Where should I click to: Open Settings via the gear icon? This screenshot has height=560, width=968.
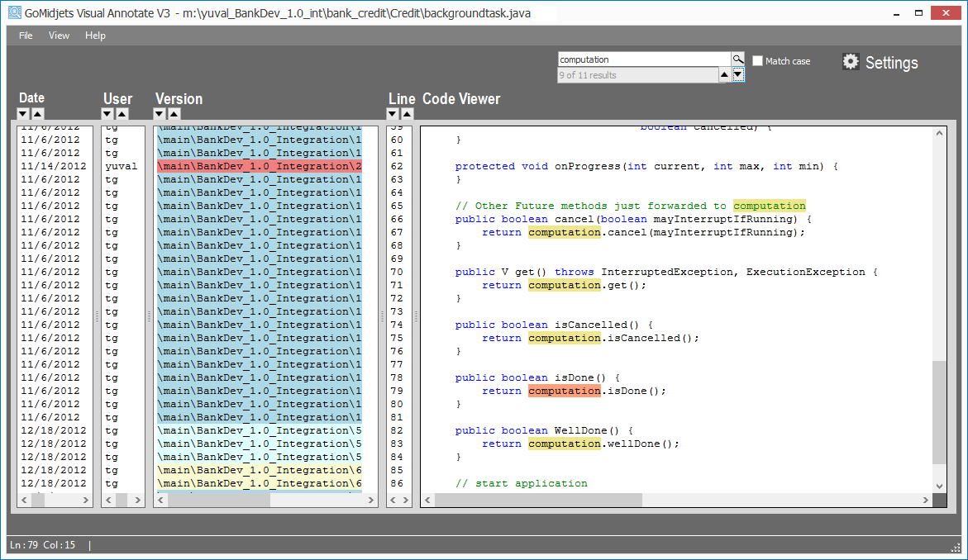click(x=851, y=62)
